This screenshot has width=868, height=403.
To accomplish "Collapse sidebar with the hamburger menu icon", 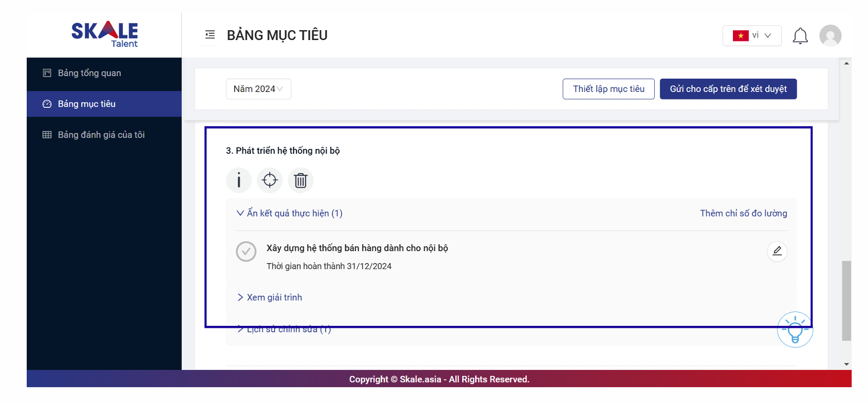I will tap(210, 35).
